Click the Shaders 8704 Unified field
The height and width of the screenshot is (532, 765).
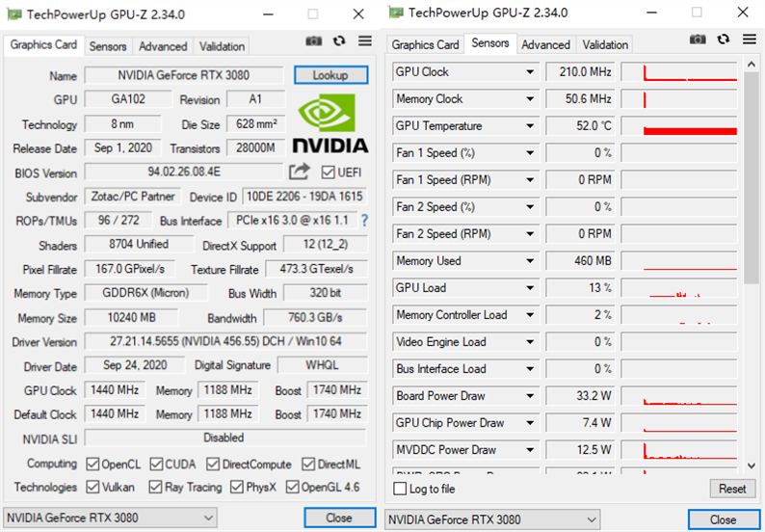tap(139, 244)
